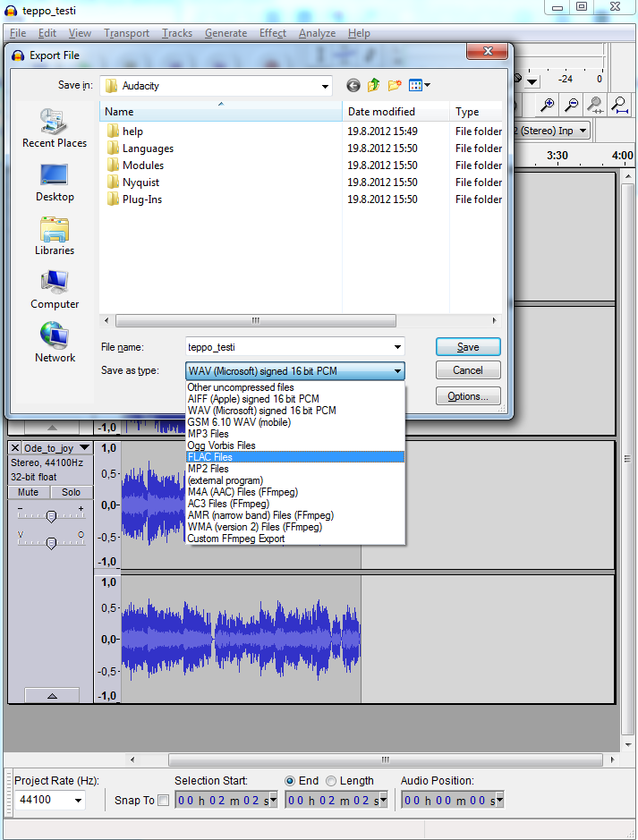Click the Save button
The image size is (638, 840).
click(467, 347)
